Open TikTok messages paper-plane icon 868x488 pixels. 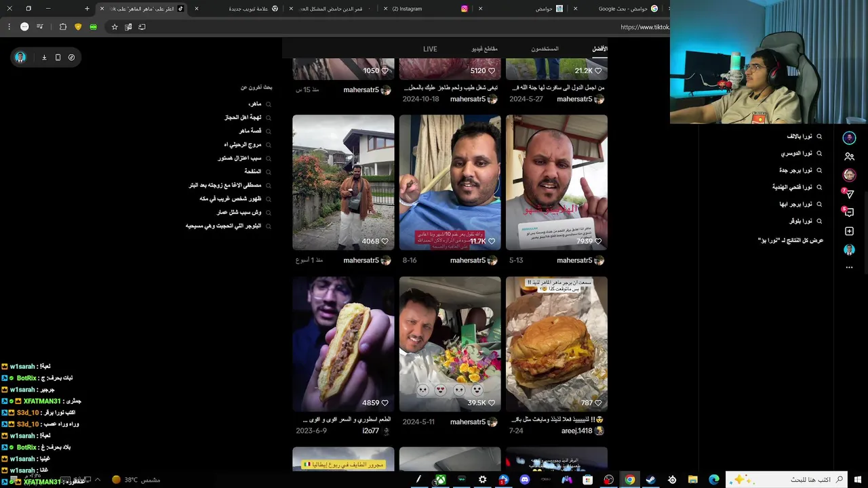click(x=849, y=195)
